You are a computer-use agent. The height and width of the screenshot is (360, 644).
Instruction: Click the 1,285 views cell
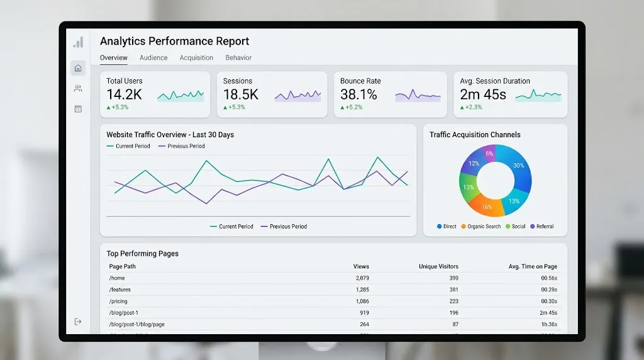tap(362, 290)
